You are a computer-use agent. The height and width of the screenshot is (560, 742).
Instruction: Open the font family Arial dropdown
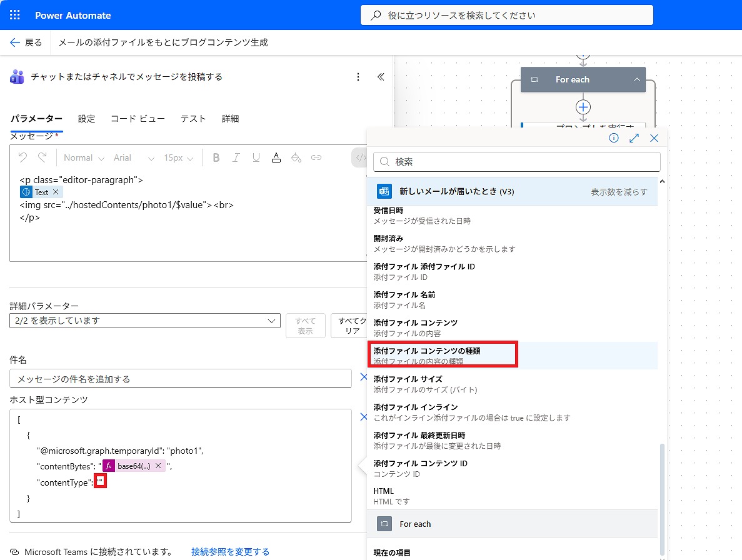coord(133,158)
